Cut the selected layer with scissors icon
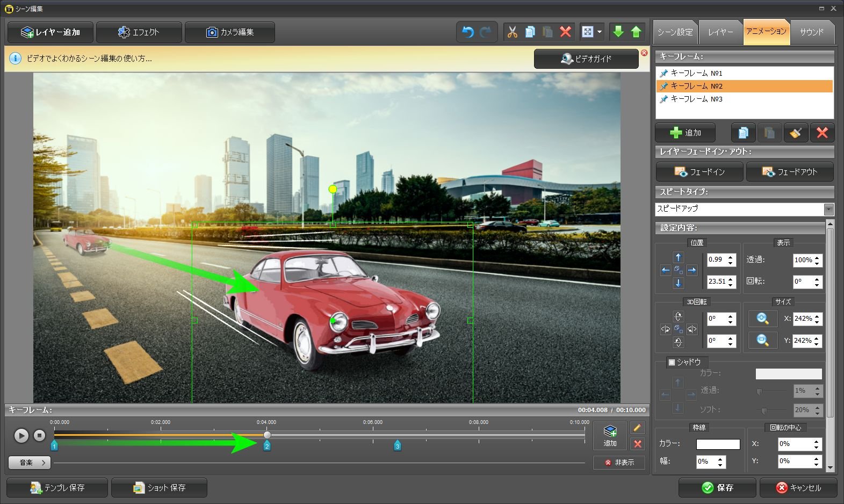This screenshot has height=504, width=844. (512, 32)
